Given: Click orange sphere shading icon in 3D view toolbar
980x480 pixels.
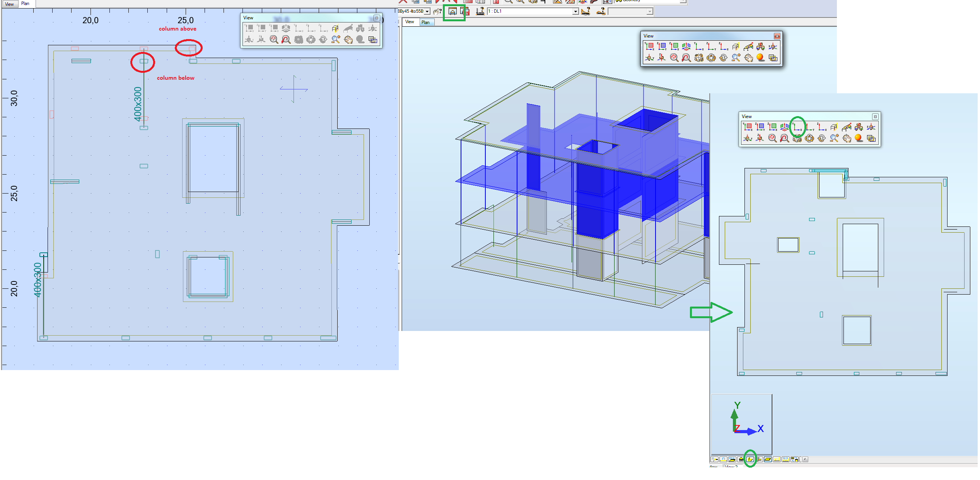Looking at the screenshot, I should click(x=760, y=58).
